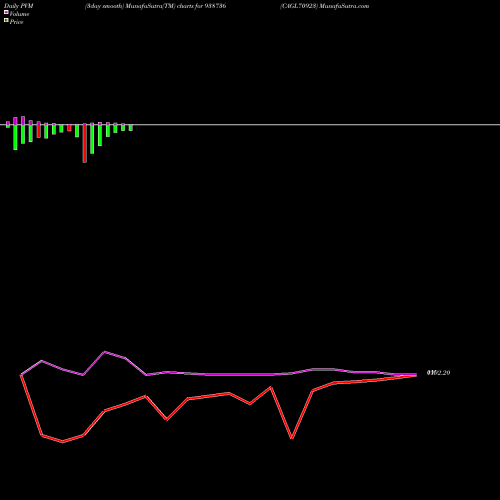This screenshot has width=500, height=500.
Task: Click the '(CAGL70923) MunafaSutra.com' text
Action: [324, 6]
